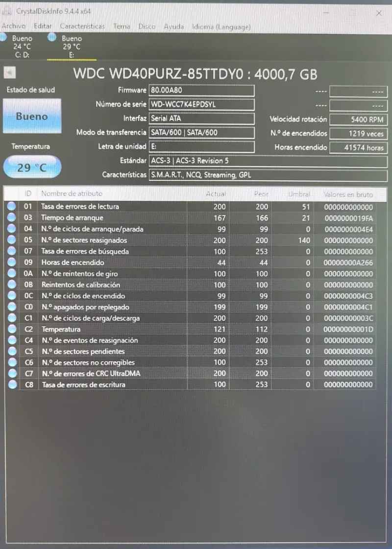Select the C: D: disk tab
The width and height of the screenshot is (392, 549).
[x=22, y=47]
